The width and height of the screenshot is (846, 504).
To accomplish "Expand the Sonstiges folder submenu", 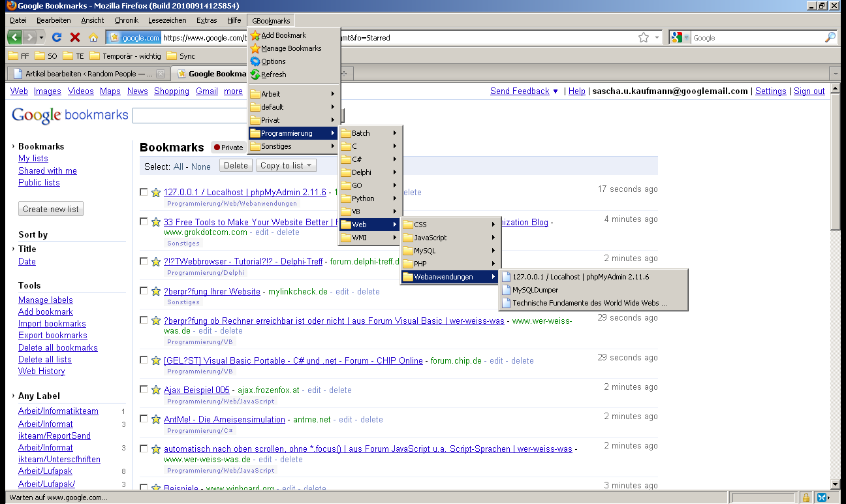I will click(294, 146).
